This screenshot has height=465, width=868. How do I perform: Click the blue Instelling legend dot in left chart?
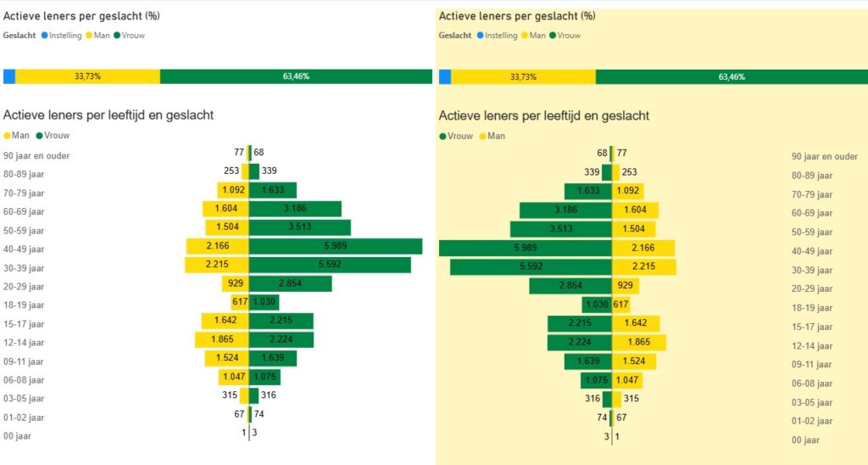pos(44,36)
